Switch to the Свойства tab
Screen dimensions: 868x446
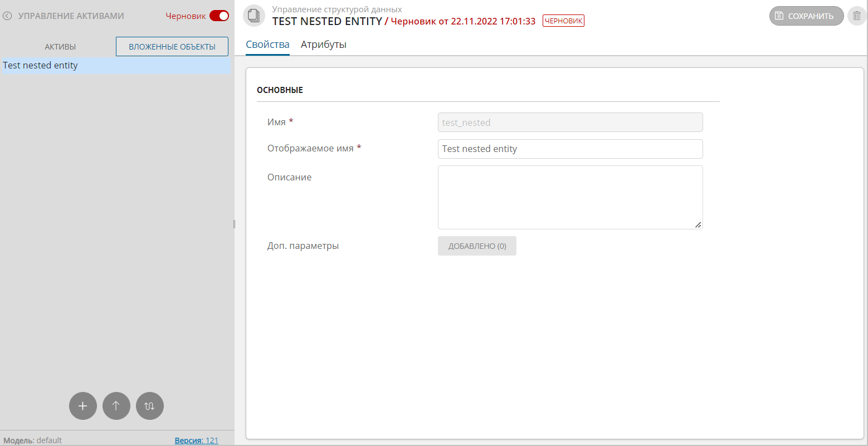tap(267, 45)
